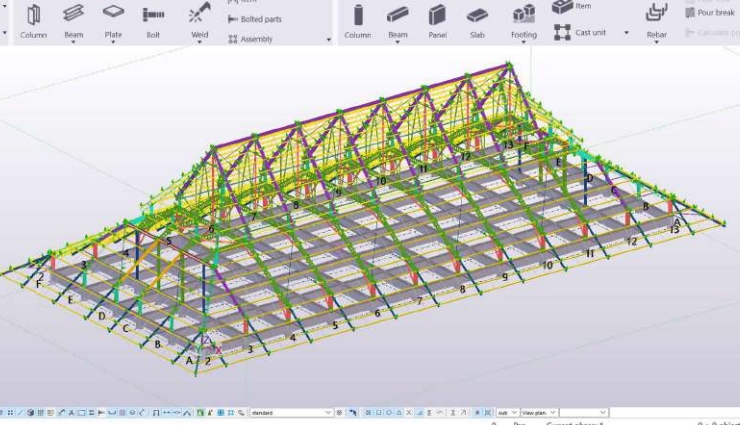Image resolution: width=746 pixels, height=425 pixels.
Task: Click the gear icon right of standard dropdown
Action: 339,413
